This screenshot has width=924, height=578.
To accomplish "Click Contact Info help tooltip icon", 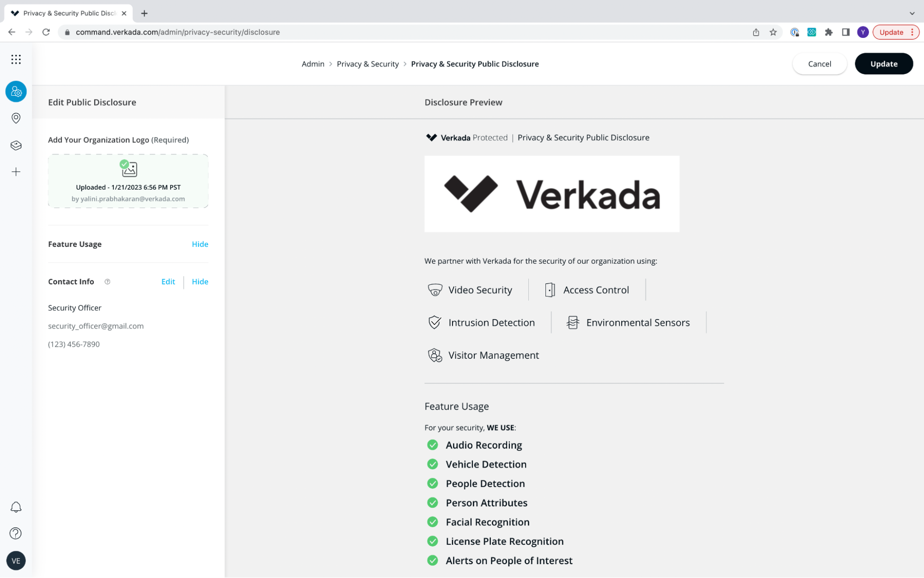I will click(107, 282).
